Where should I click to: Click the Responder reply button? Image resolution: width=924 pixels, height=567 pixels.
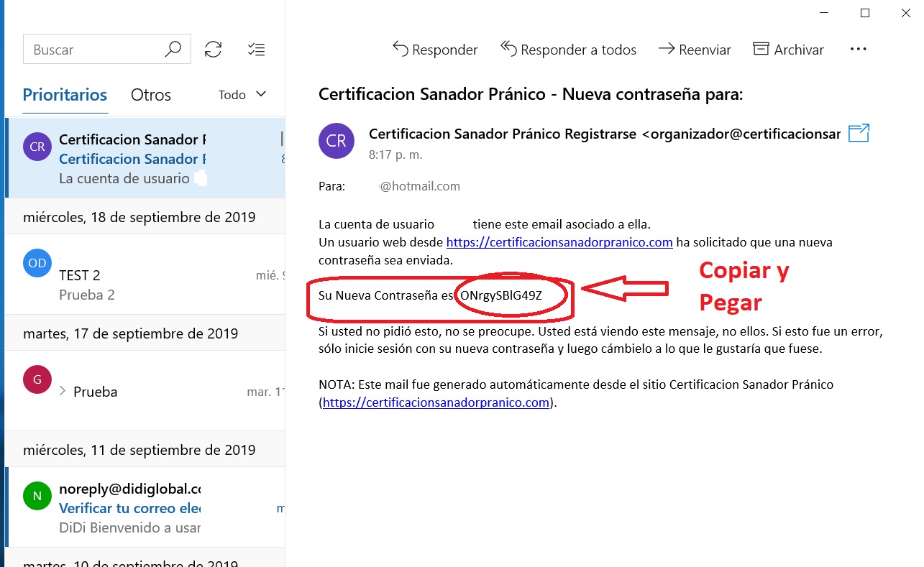(x=435, y=50)
